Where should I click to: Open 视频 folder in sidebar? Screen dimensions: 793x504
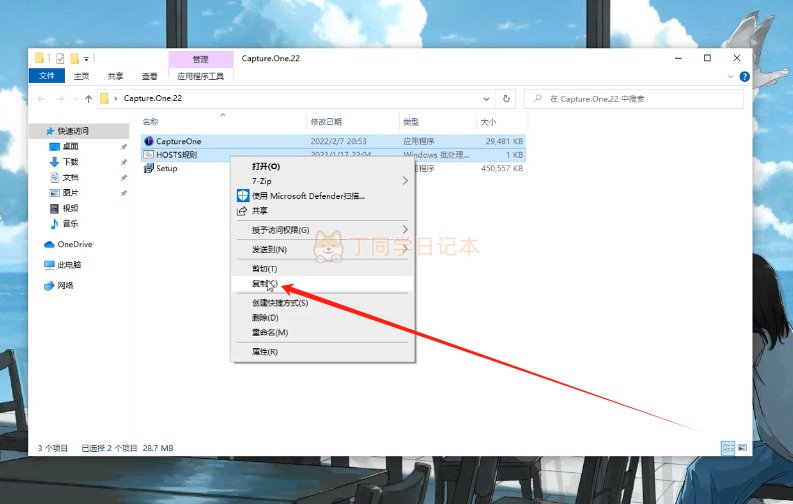[x=70, y=208]
